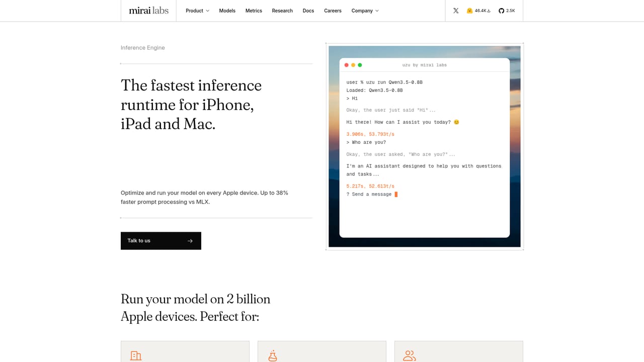Image resolution: width=644 pixels, height=362 pixels.
Task: Click the yellow terminal window dot
Action: 353,65
